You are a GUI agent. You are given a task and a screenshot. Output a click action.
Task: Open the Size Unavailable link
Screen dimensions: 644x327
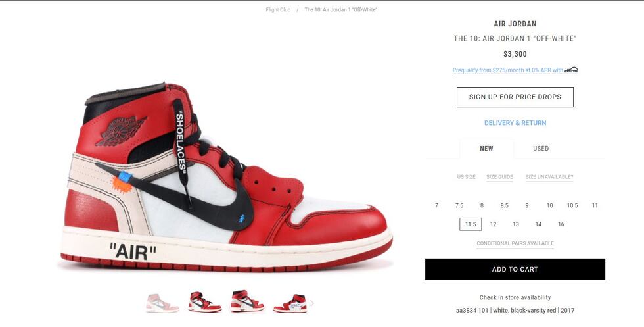click(x=549, y=177)
